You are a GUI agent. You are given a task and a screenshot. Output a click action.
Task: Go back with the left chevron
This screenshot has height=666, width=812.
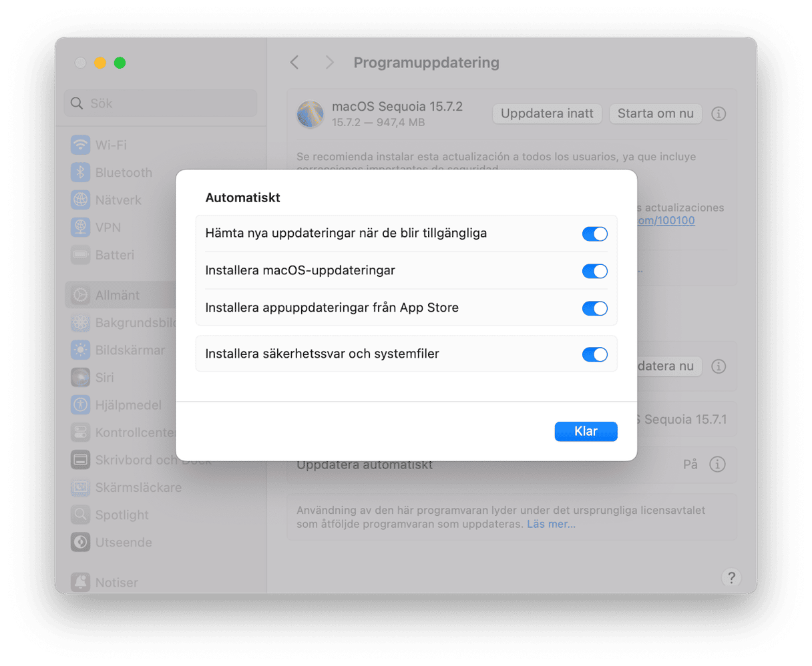tap(294, 63)
